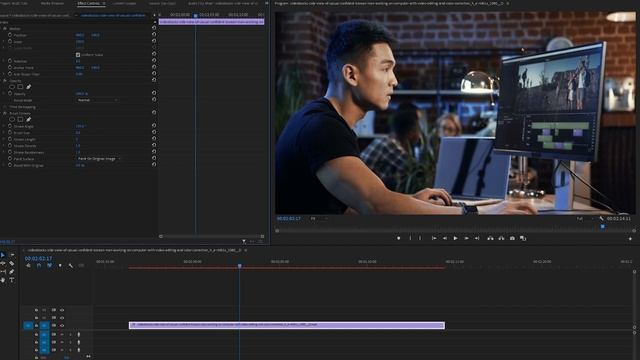Select the Slip tool
Viewport: 640px width, 360px height.
click(x=3, y=272)
